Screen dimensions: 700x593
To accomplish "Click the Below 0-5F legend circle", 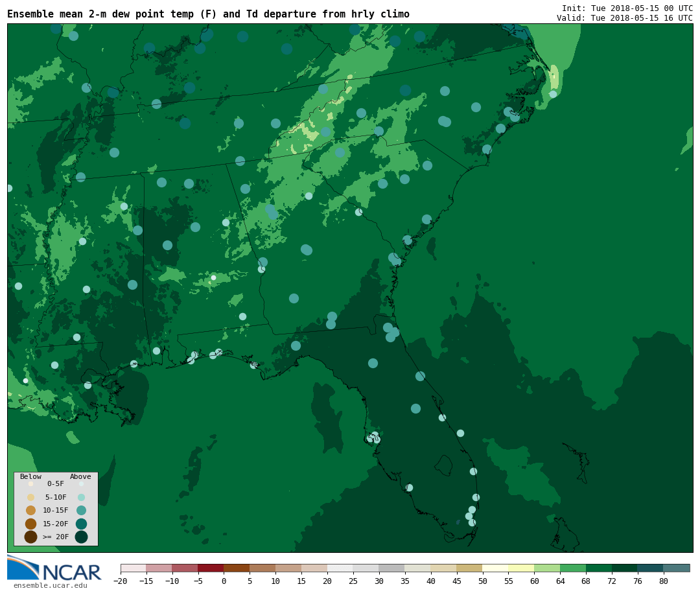I will point(31,483).
